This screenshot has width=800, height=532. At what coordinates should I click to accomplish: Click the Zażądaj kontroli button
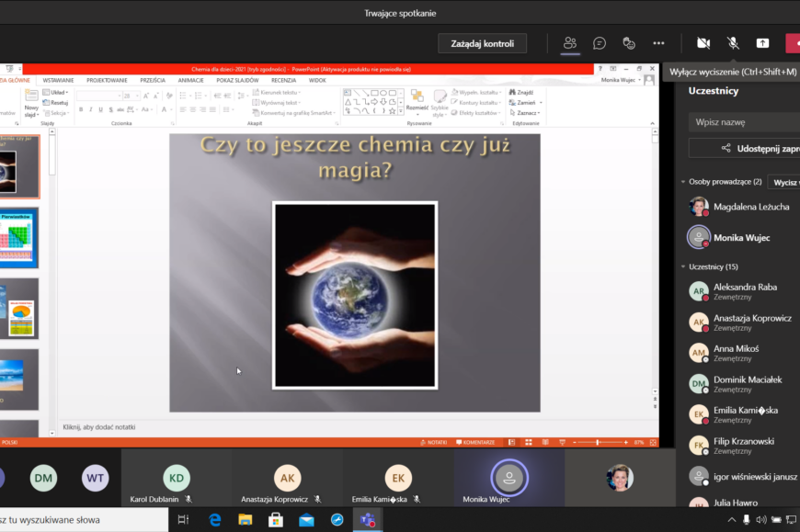(x=482, y=43)
